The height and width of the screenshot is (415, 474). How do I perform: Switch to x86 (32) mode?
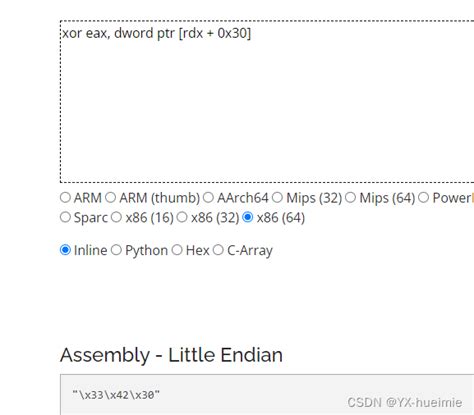(x=182, y=217)
